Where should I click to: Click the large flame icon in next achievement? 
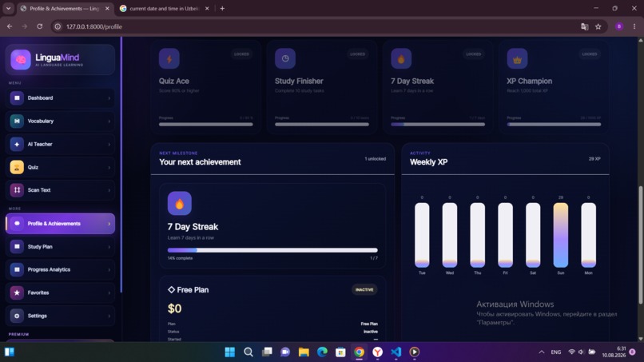coord(180,204)
